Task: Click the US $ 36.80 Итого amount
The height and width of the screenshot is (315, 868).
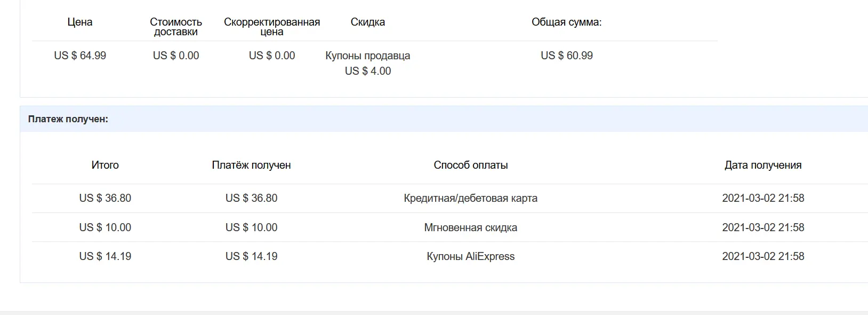Action: (x=105, y=198)
